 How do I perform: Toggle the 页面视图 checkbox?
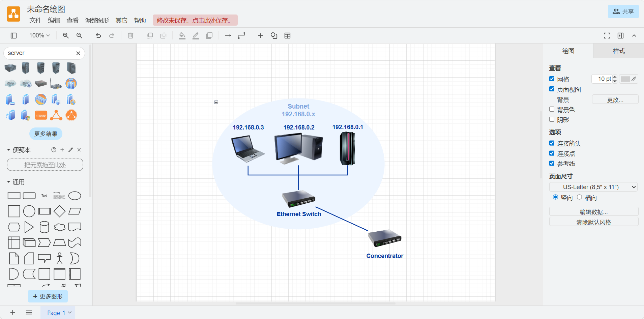point(552,89)
